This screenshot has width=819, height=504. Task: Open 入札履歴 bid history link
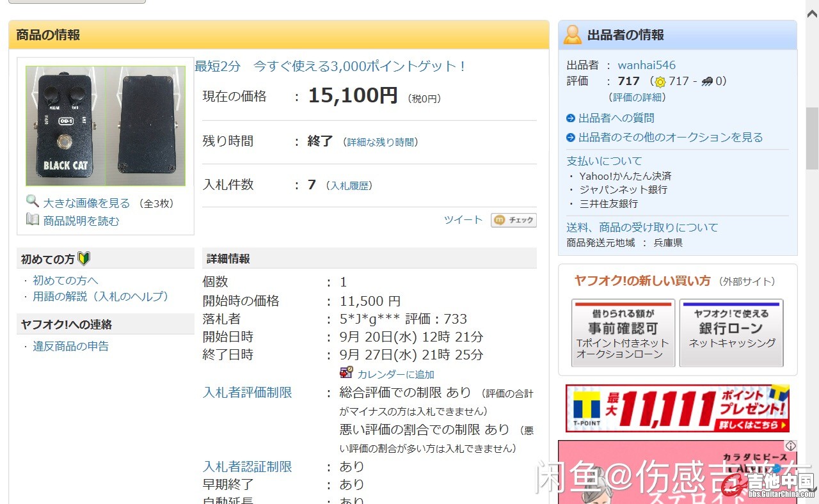(349, 185)
